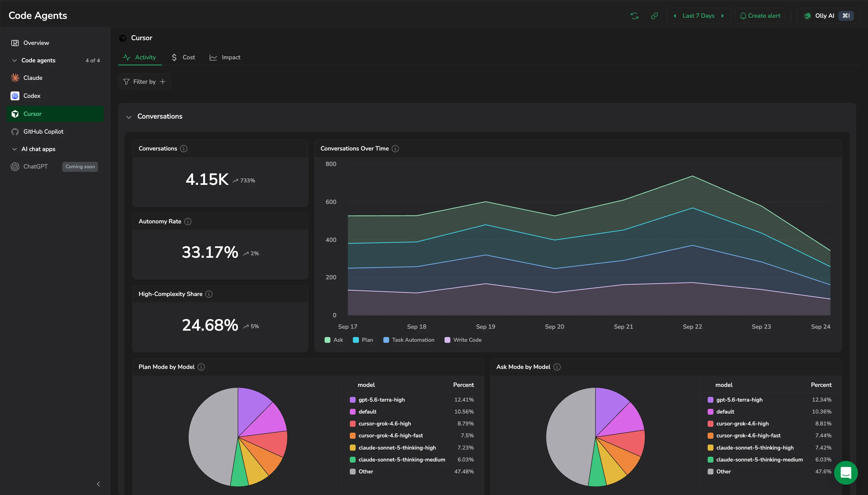This screenshot has width=868, height=495.
Task: Select the Claude agent in the sidebar
Action: point(55,78)
